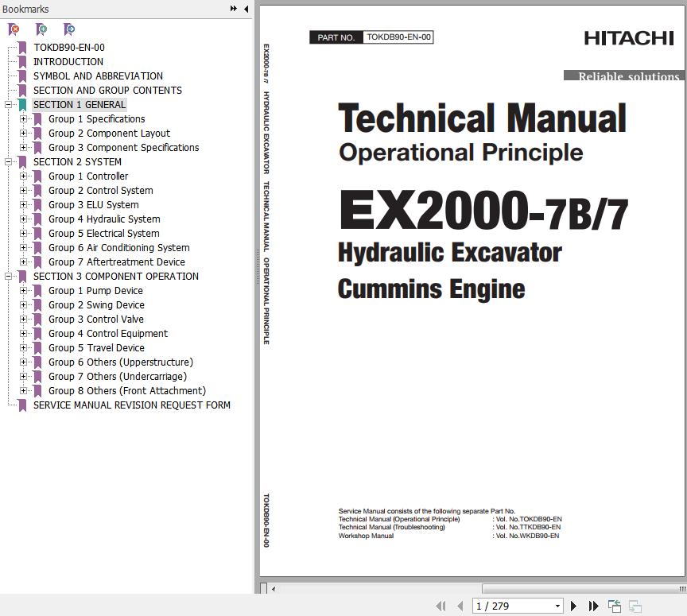Screen dimensions: 687x616
Task: Collapse the Bookmarks panel with left arrow
Action: point(246,9)
